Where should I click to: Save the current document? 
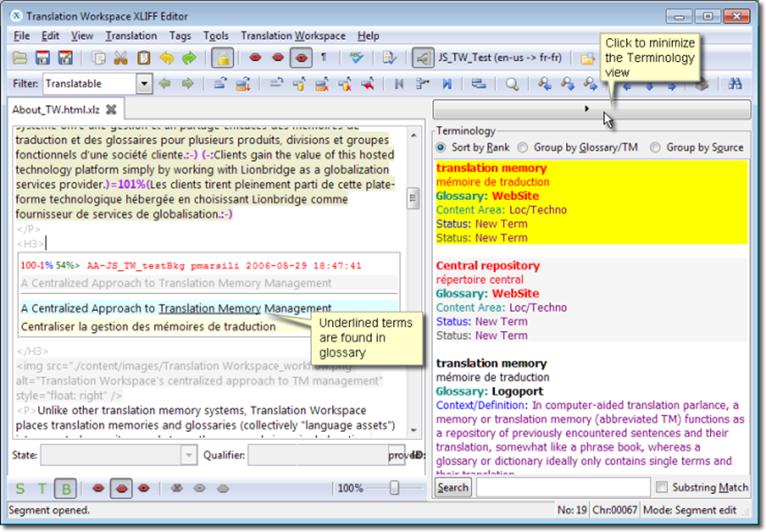point(42,57)
